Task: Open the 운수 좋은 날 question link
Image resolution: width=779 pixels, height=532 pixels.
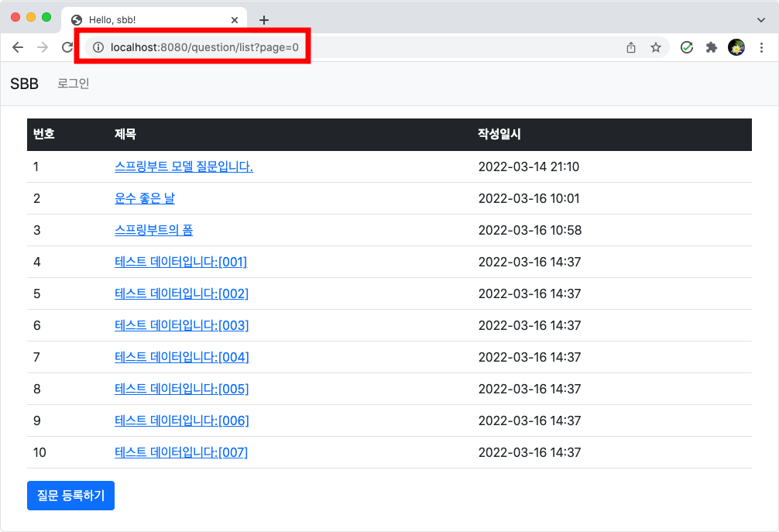Action: click(x=145, y=198)
